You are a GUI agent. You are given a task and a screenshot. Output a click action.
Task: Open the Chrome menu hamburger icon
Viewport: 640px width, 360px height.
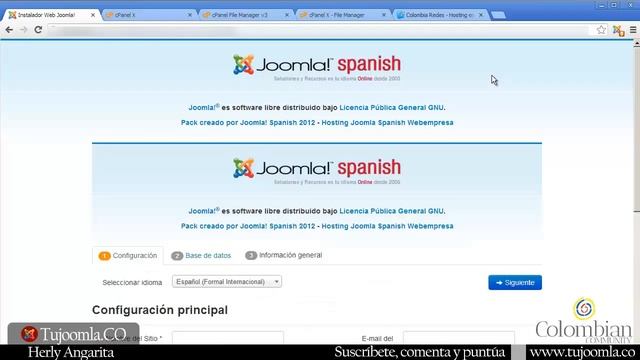[x=633, y=30]
